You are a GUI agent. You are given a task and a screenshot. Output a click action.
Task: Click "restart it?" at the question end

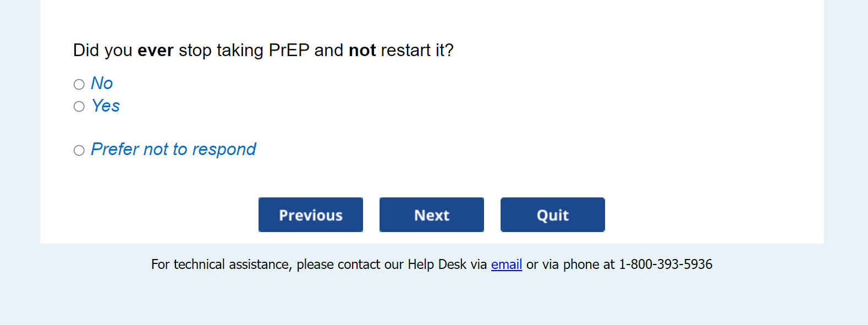point(417,51)
